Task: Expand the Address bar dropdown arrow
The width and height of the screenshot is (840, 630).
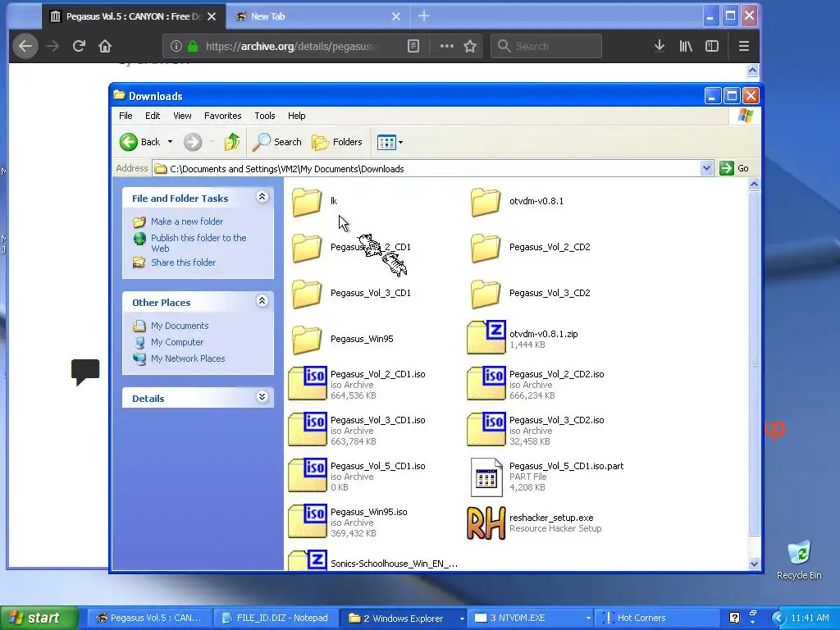Action: pos(706,168)
